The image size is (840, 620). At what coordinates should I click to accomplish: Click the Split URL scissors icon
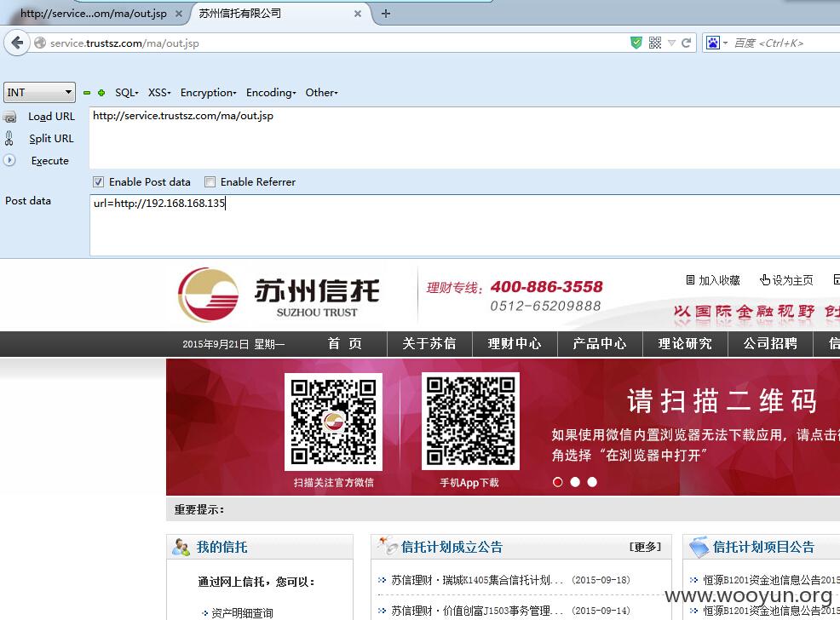(9, 139)
